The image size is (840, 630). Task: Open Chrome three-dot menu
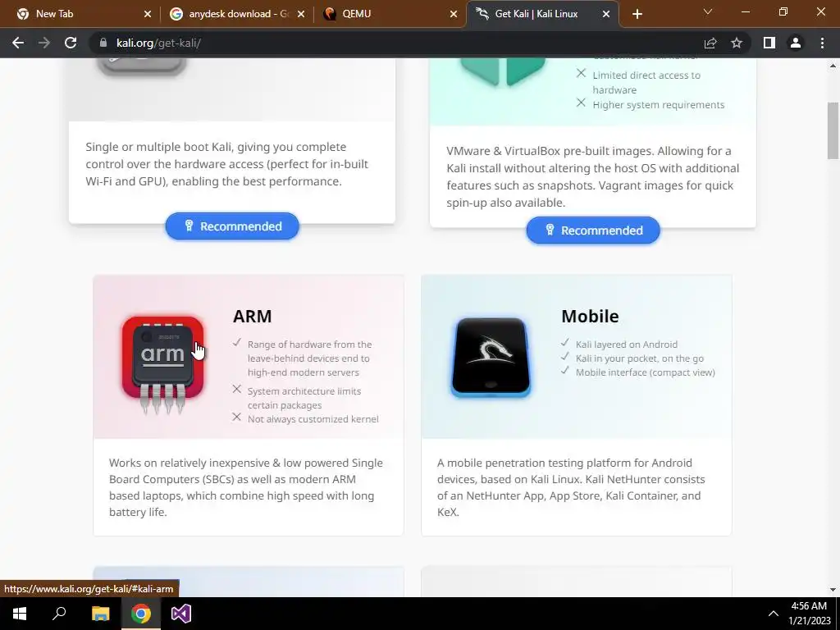tap(822, 43)
